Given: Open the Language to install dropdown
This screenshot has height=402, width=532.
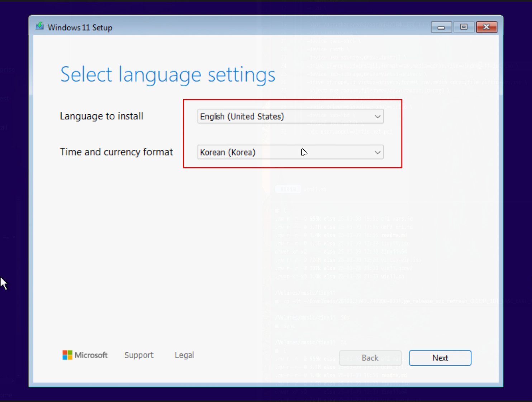Looking at the screenshot, I should [x=290, y=116].
